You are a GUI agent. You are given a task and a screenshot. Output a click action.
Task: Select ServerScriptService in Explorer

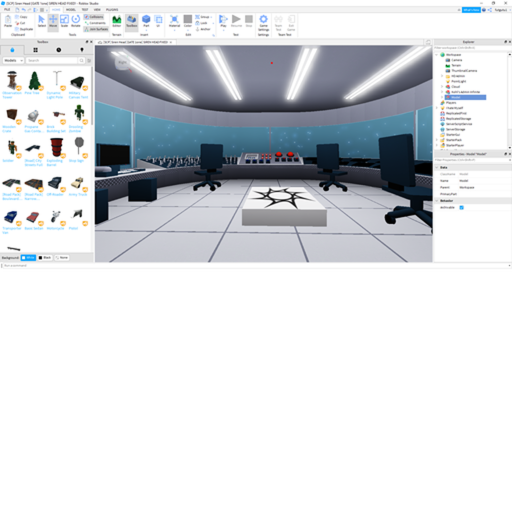click(x=459, y=124)
